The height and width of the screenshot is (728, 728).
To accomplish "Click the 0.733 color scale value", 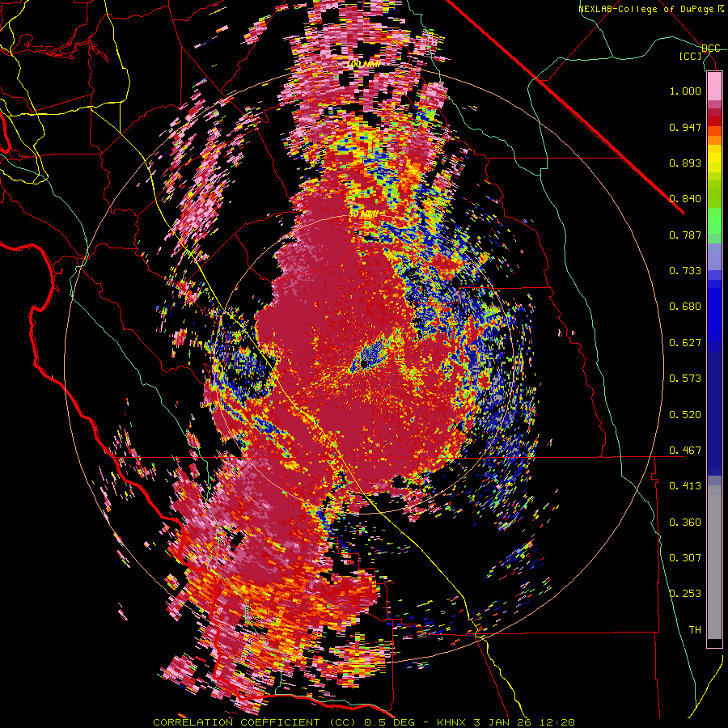I will 685,271.
